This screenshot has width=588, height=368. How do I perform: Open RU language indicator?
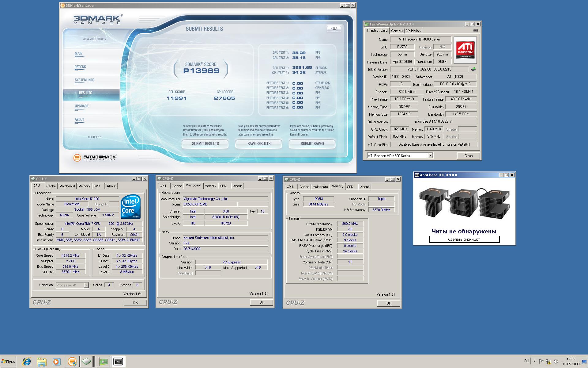tap(526, 361)
